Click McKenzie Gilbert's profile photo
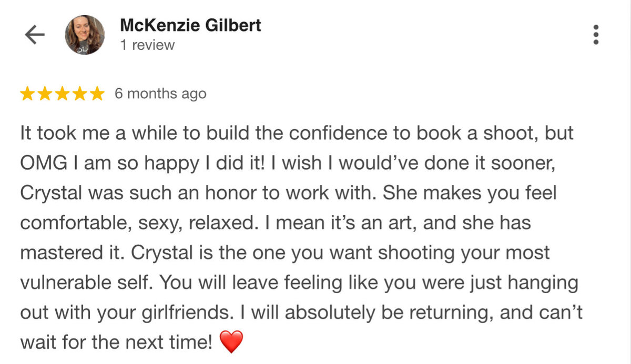631x364 pixels. pos(85,35)
